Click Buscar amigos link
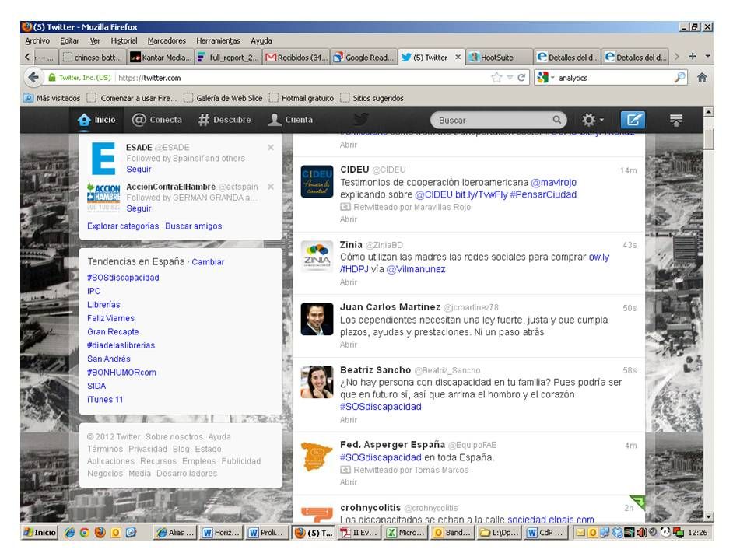 pos(194,226)
